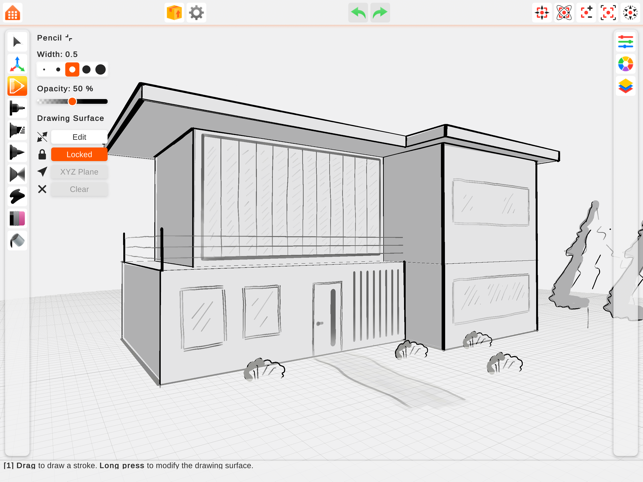Choose the fourth pencil width dot
The height and width of the screenshot is (482, 643).
86,70
